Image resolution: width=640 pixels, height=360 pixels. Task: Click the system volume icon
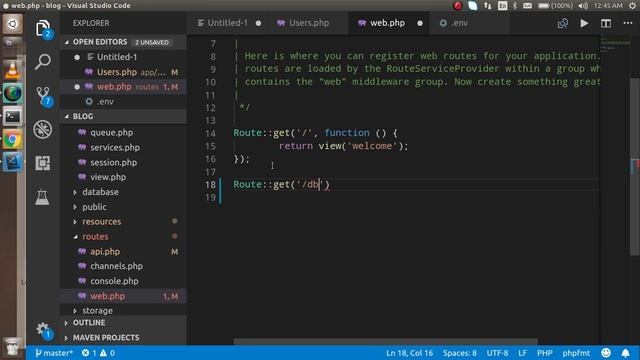point(583,6)
